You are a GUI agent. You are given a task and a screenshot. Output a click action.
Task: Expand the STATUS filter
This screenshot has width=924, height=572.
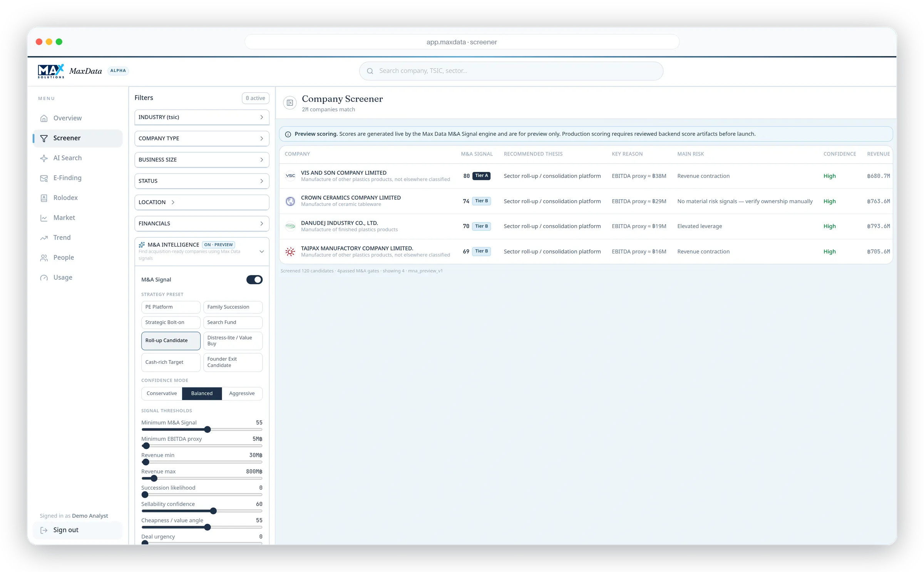202,181
